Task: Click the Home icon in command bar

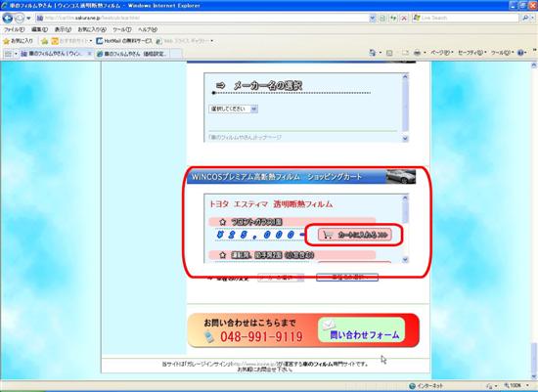Action: 373,53
